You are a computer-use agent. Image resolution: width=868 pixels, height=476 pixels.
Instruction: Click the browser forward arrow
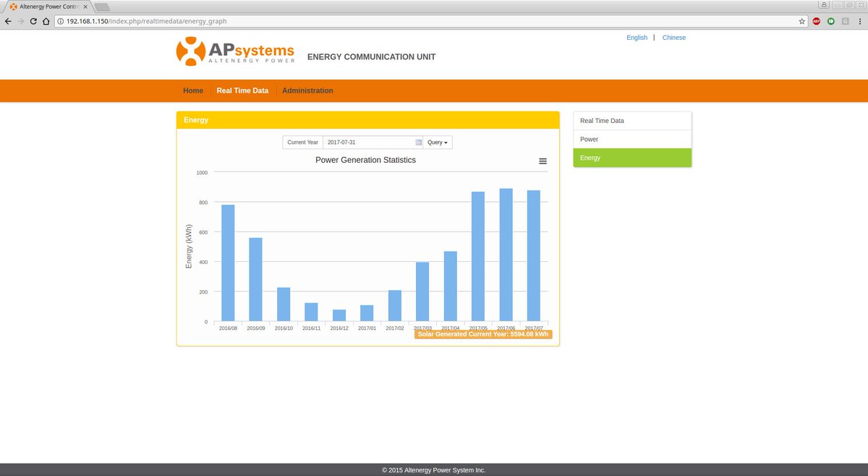point(21,21)
